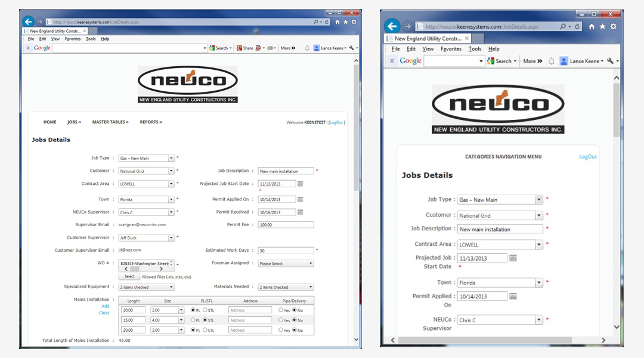
Task: Click notification bell in the right window toolbar
Action: [552, 61]
